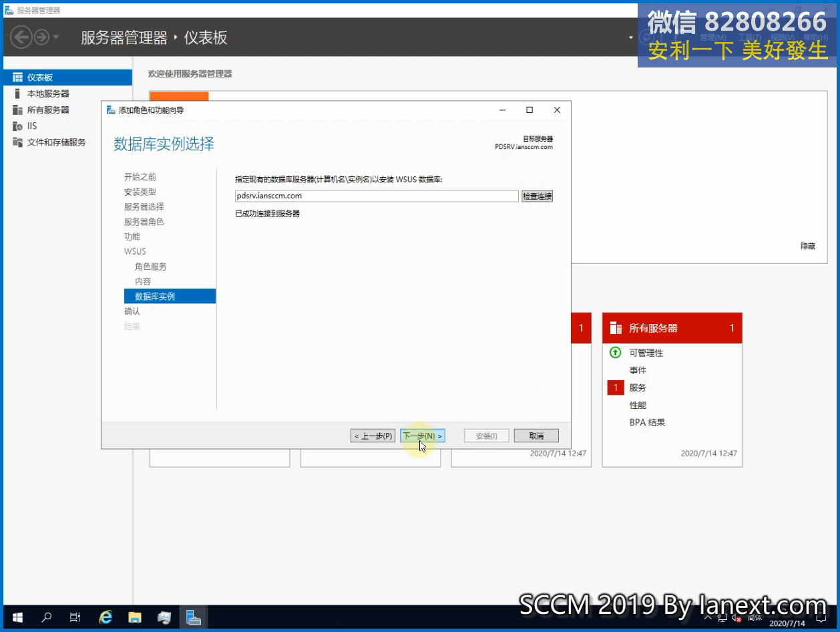Click 性能 in the All Servers tile
The width and height of the screenshot is (840, 632).
tap(638, 405)
